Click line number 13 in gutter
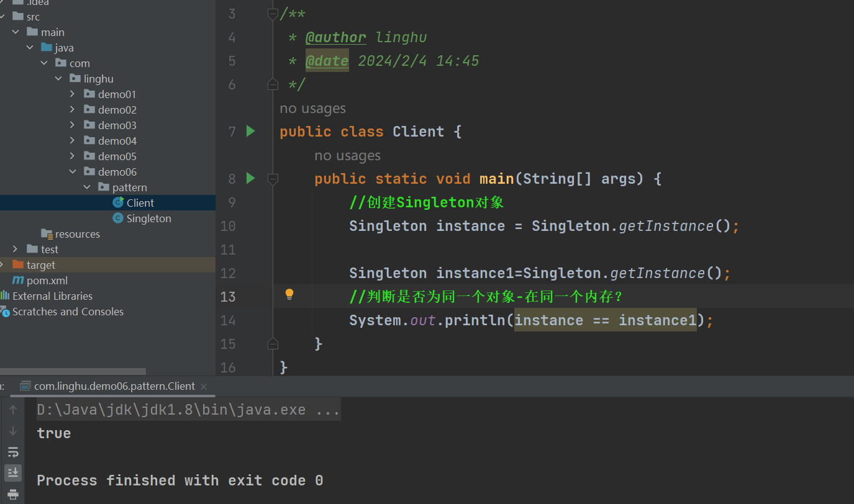Image resolution: width=854 pixels, height=504 pixels. tap(228, 297)
